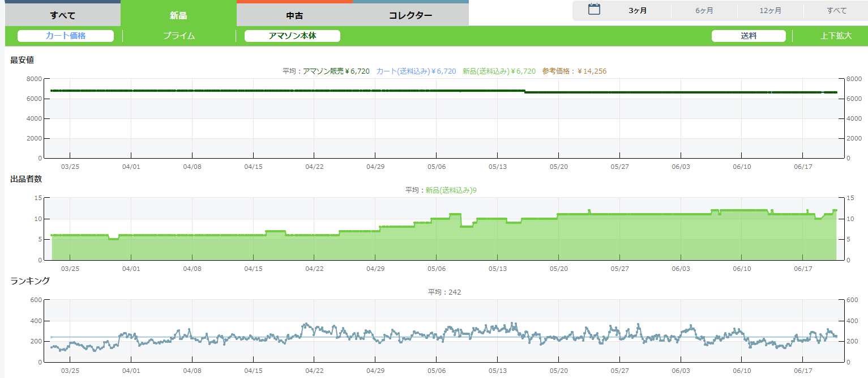This screenshot has height=378, width=868.
Task: Click the calendar icon beside period selector
Action: pyautogui.click(x=594, y=9)
